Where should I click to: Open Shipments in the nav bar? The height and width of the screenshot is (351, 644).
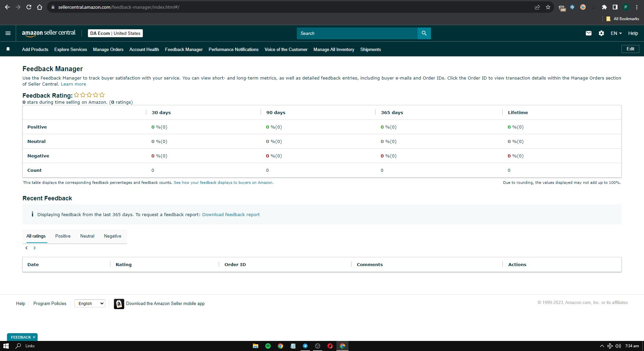371,49
